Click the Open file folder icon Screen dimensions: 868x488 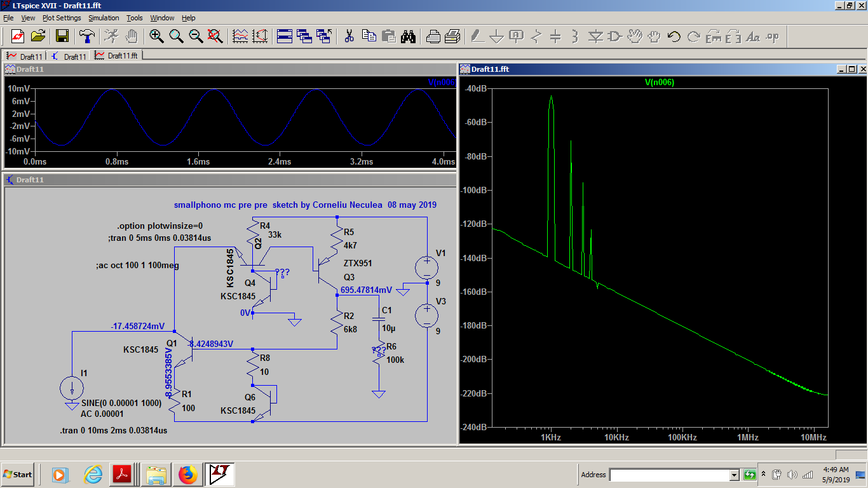38,36
